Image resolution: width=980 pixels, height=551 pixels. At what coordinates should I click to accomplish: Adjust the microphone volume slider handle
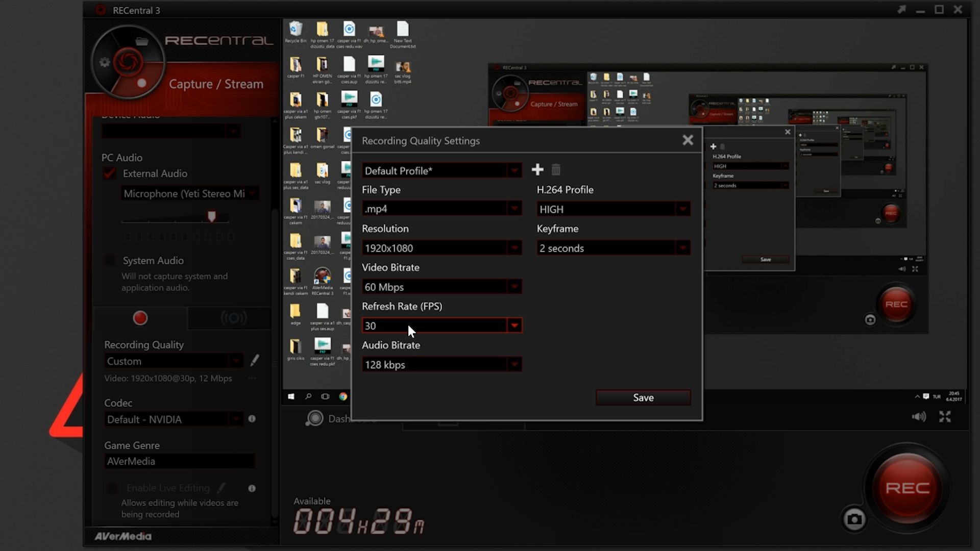(212, 216)
